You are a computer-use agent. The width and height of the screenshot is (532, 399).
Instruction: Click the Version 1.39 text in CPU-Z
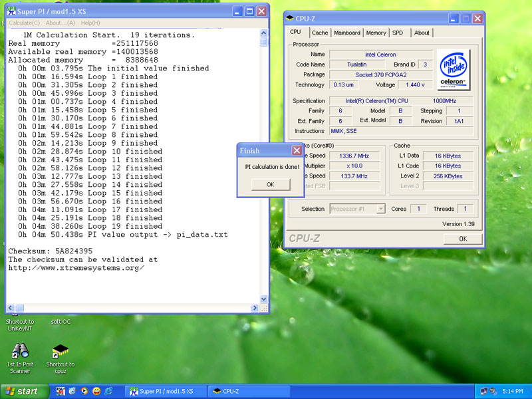click(x=458, y=224)
